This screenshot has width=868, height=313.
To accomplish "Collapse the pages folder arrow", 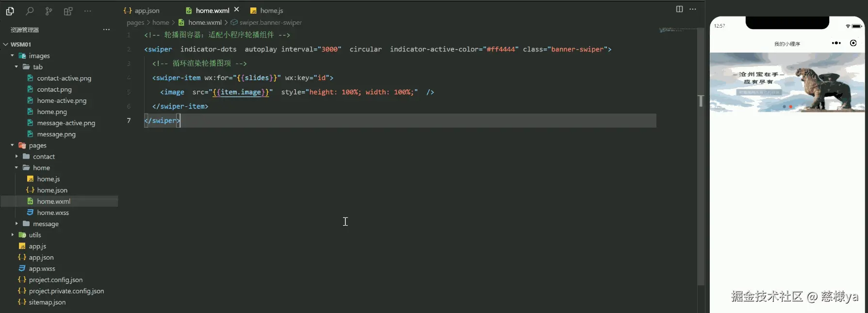I will (x=12, y=145).
